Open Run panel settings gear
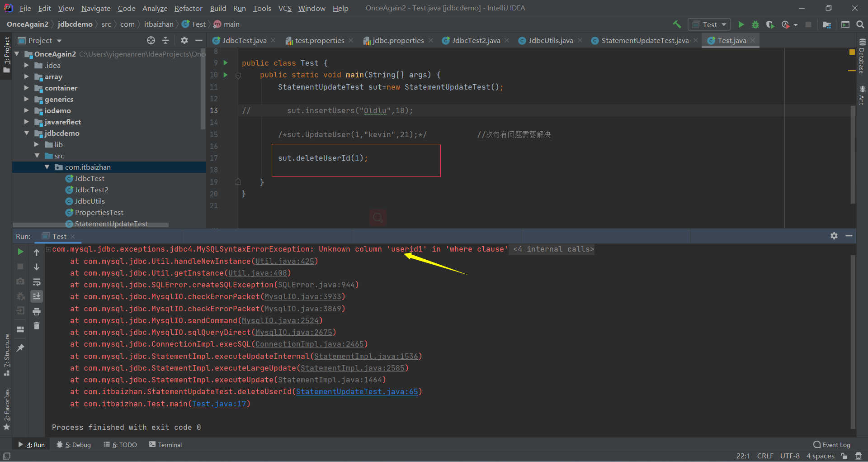Image resolution: width=868 pixels, height=462 pixels. [x=834, y=236]
